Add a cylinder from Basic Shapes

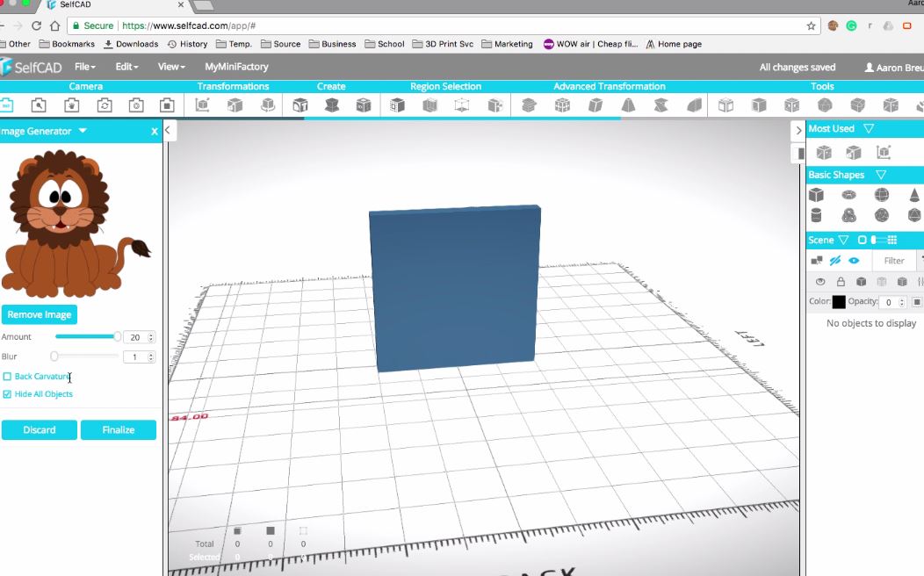click(816, 215)
